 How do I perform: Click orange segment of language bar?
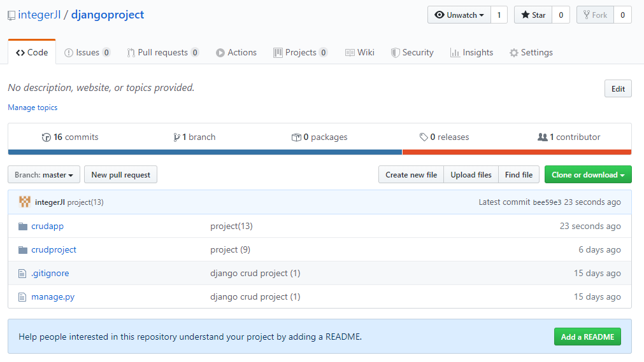(517, 152)
